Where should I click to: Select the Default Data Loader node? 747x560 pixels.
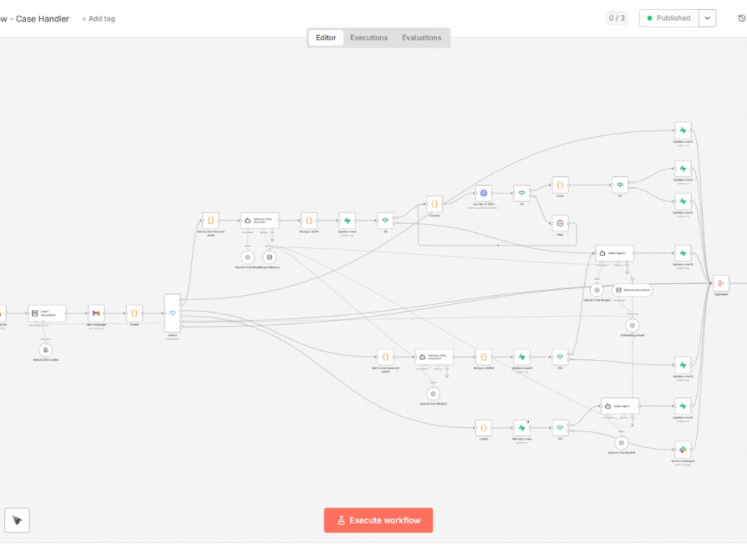pyautogui.click(x=46, y=350)
